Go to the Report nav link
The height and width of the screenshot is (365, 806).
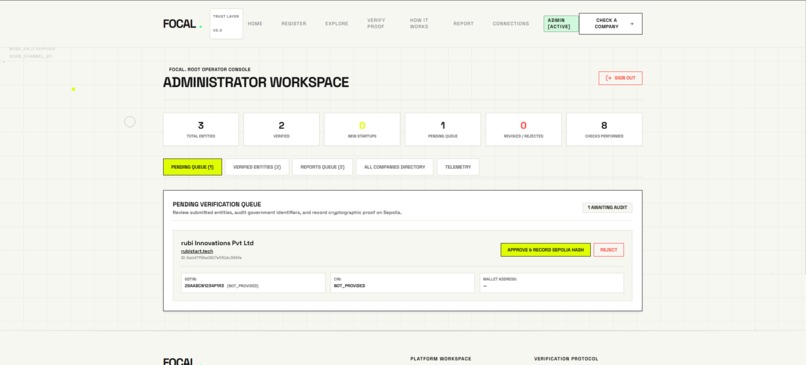click(464, 24)
